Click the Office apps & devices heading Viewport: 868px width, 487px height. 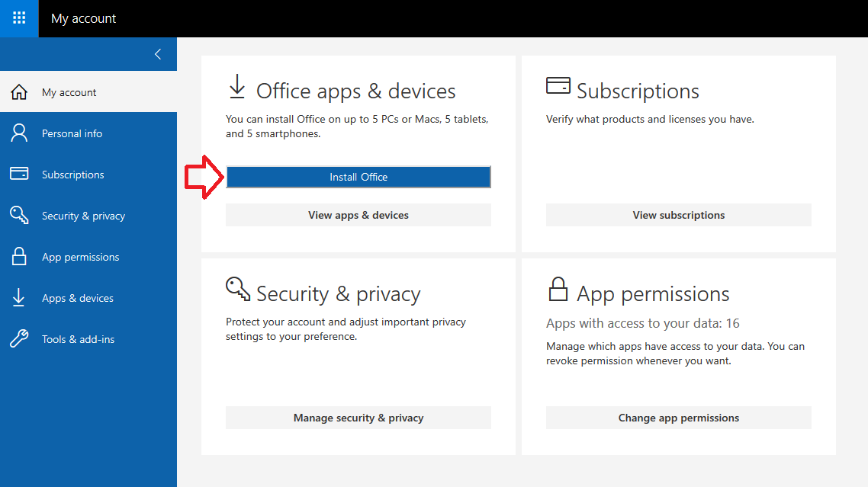pyautogui.click(x=356, y=91)
